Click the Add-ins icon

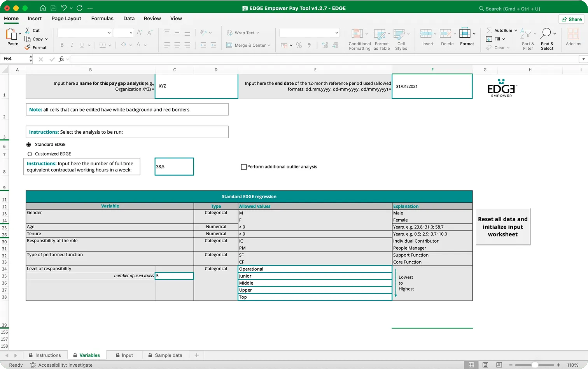[573, 33]
